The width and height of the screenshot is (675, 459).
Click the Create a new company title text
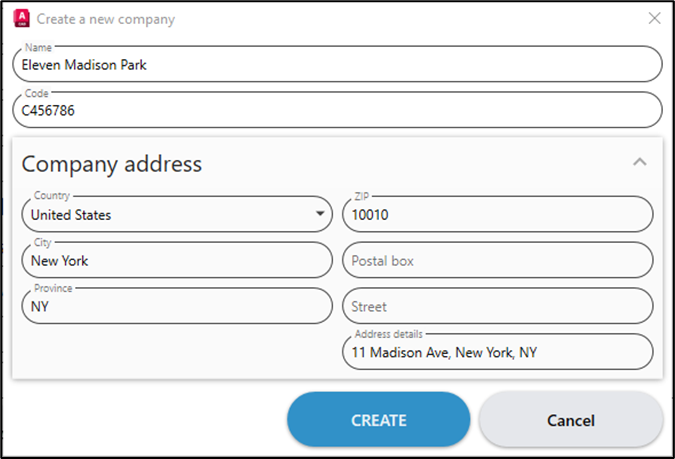[x=106, y=19]
